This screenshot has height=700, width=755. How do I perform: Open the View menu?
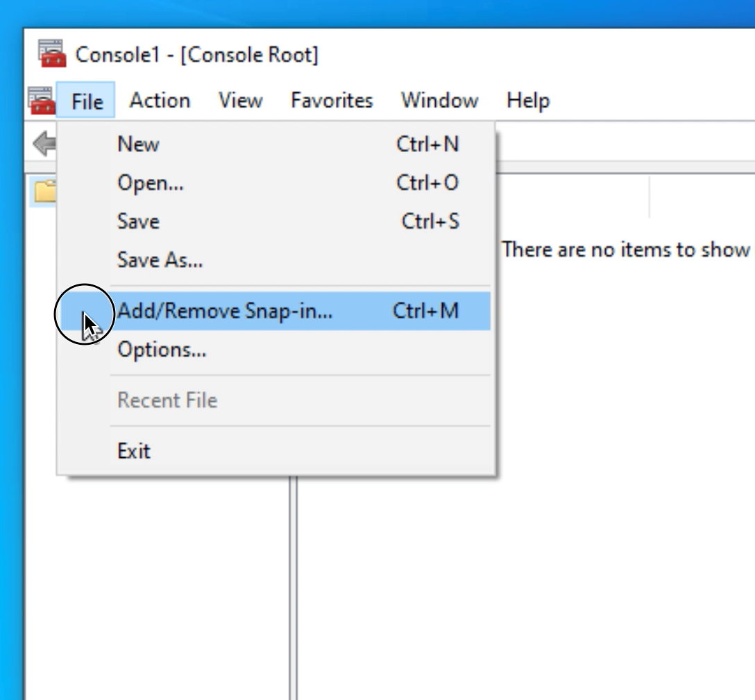pyautogui.click(x=240, y=101)
